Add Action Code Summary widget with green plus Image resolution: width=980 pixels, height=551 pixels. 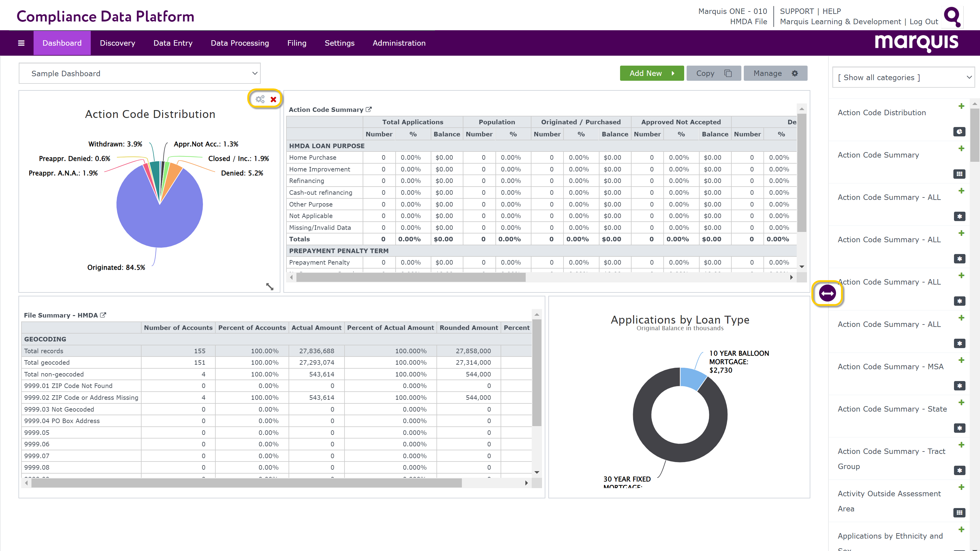pos(961,148)
